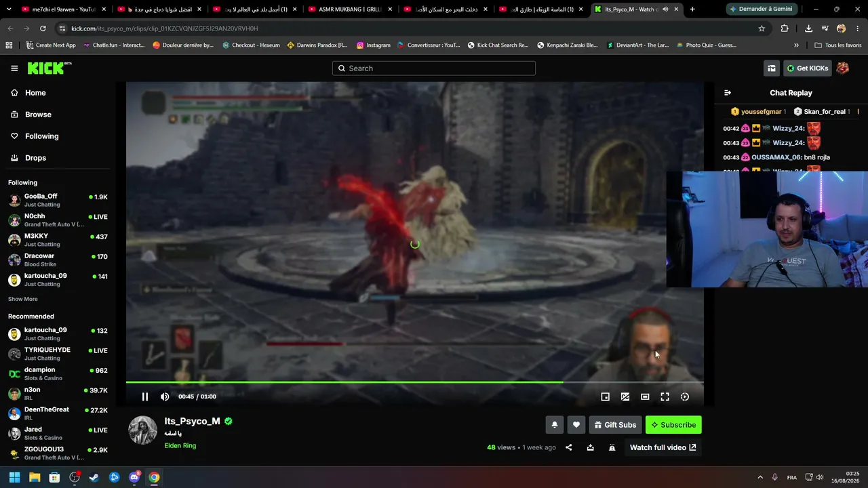The width and height of the screenshot is (868, 488).
Task: Toggle theater mode on the player
Action: (645, 397)
